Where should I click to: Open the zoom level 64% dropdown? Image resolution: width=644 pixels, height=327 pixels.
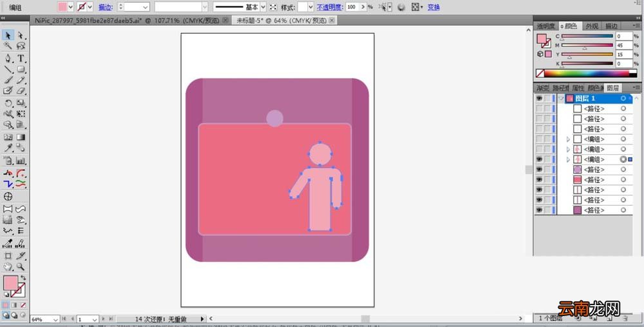55,319
